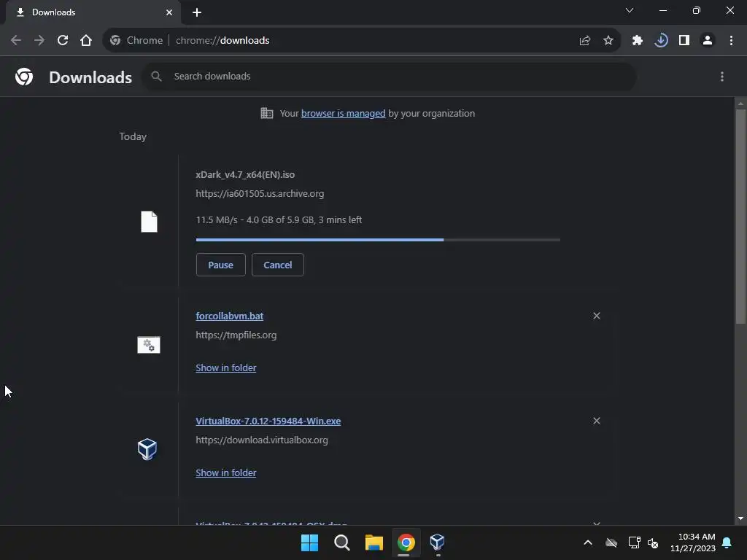Pause the xDark ISO download
This screenshot has width=747, height=560.
[x=220, y=265]
